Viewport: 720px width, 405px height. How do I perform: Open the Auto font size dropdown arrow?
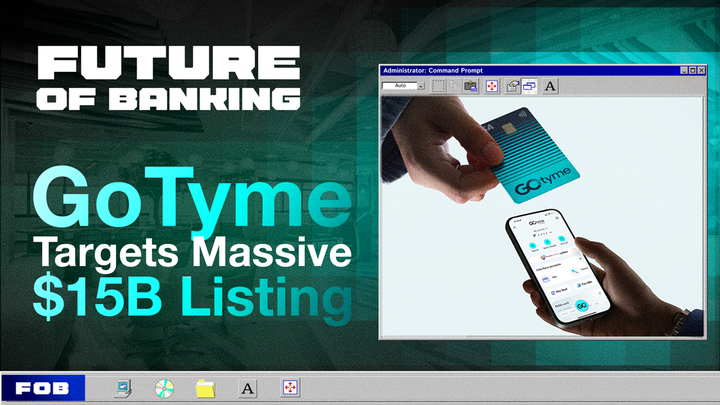click(x=421, y=86)
